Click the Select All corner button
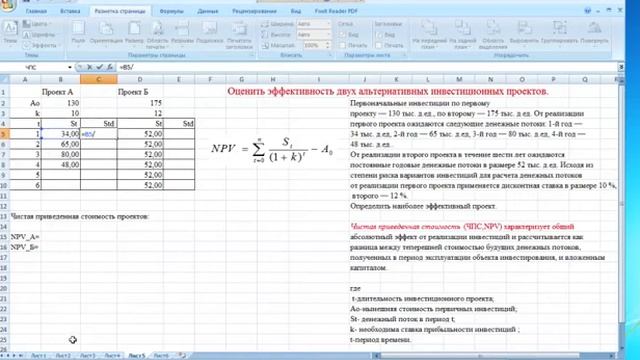The height and width of the screenshot is (360, 640). [x=4, y=80]
